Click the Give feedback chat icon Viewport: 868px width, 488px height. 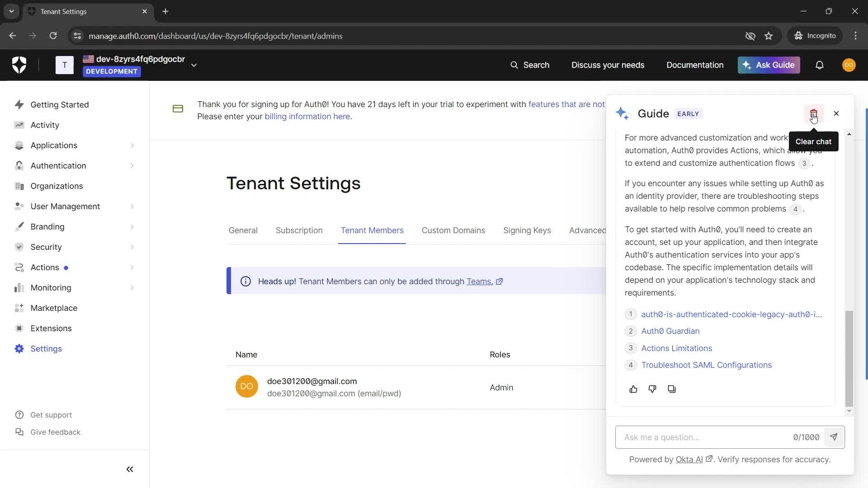click(x=19, y=432)
